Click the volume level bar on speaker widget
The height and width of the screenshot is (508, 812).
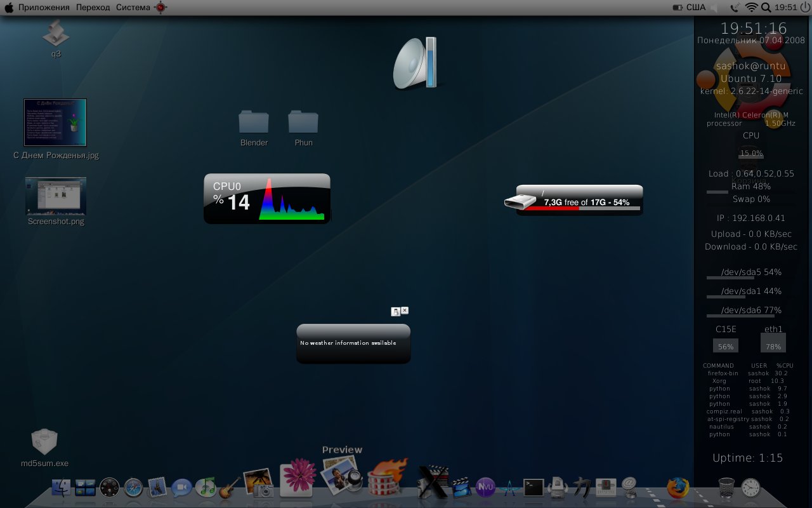click(x=431, y=62)
